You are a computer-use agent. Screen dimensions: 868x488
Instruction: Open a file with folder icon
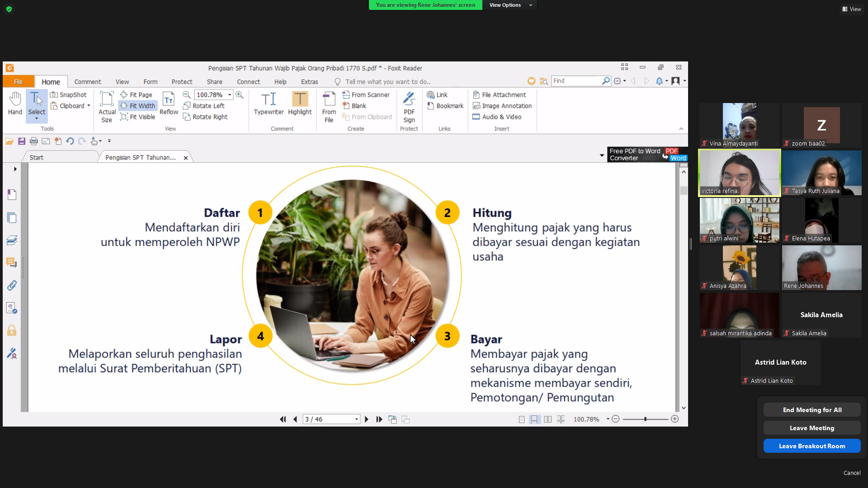tap(9, 141)
